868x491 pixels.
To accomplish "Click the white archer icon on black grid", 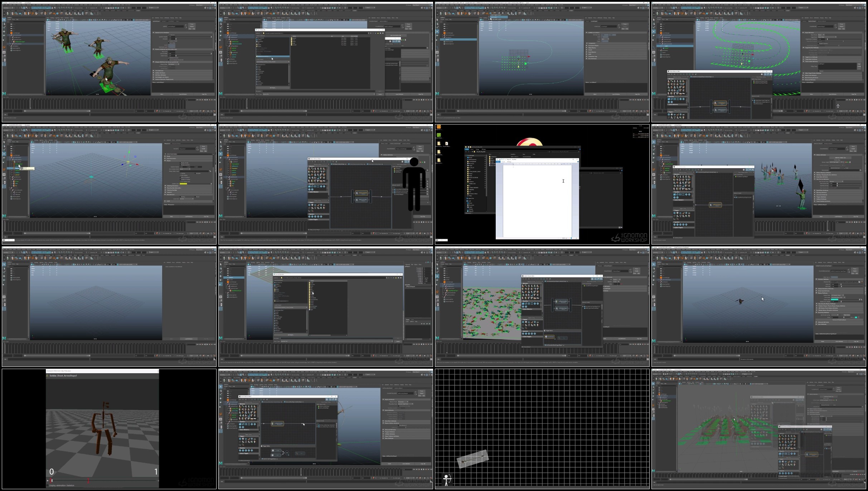I will (447, 479).
